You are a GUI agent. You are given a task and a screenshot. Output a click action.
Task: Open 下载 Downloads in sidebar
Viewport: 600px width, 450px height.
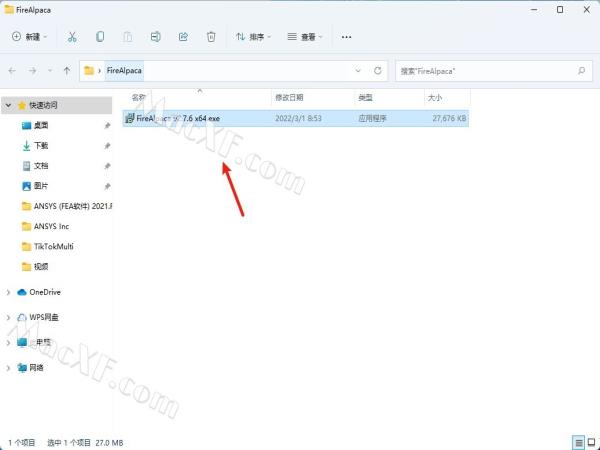41,145
